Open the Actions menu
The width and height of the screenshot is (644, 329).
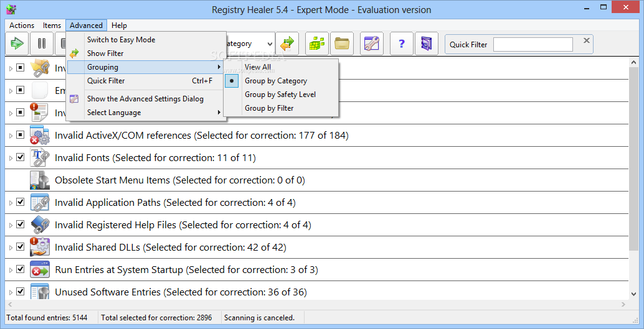(22, 25)
